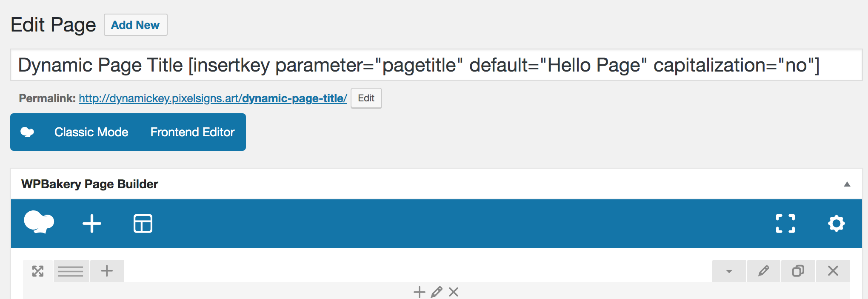The height and width of the screenshot is (299, 868).
Task: Open the dynamic-page-title permalink
Action: pos(213,98)
